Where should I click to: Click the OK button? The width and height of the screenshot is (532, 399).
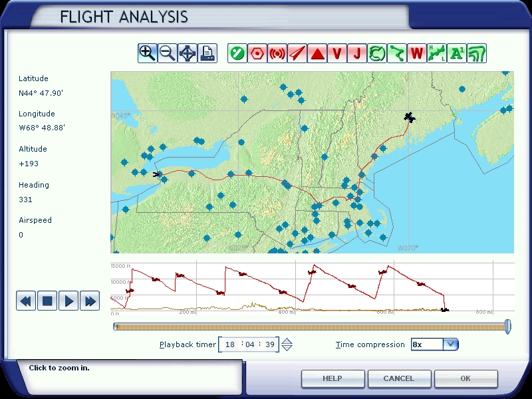click(x=465, y=378)
